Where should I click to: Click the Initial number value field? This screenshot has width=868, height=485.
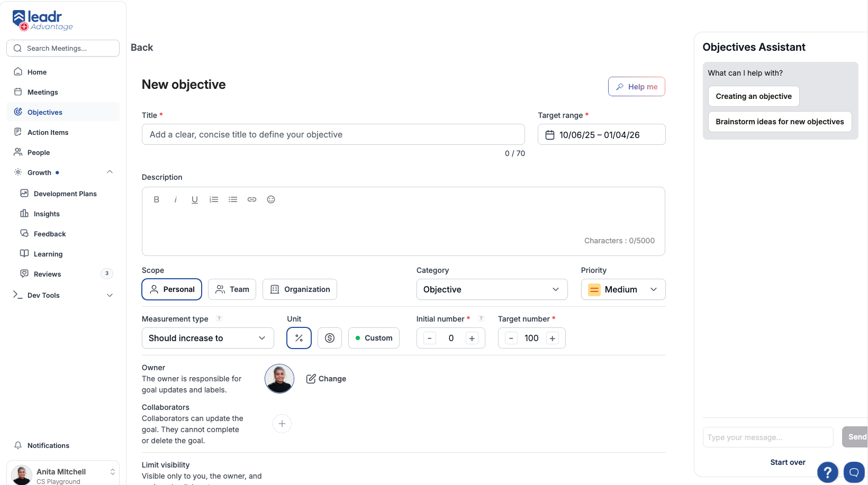click(451, 338)
